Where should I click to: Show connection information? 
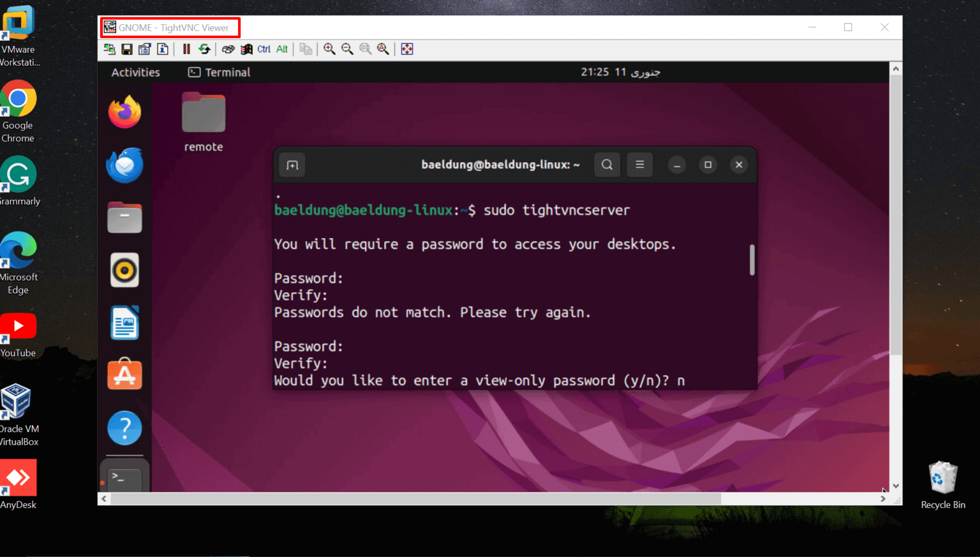click(x=162, y=49)
